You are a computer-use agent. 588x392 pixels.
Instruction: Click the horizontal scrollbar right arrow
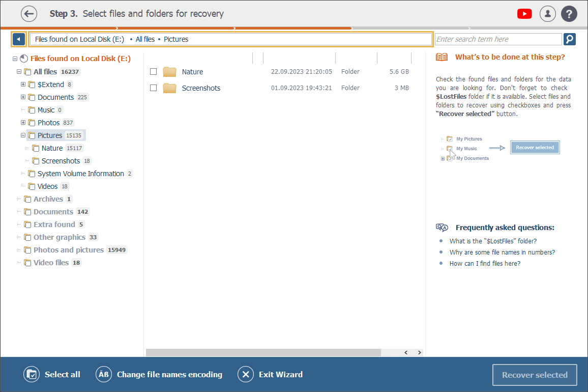click(419, 352)
